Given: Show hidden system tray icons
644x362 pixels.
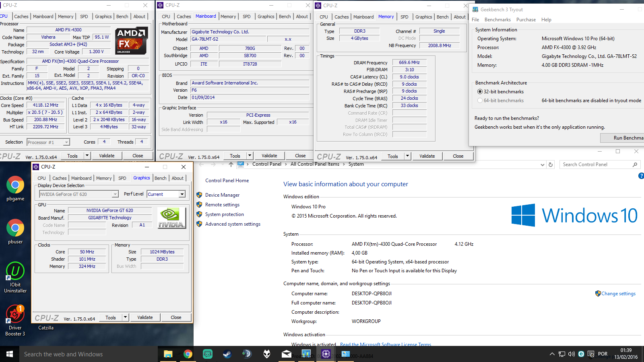Looking at the screenshot, I should click(552, 354).
